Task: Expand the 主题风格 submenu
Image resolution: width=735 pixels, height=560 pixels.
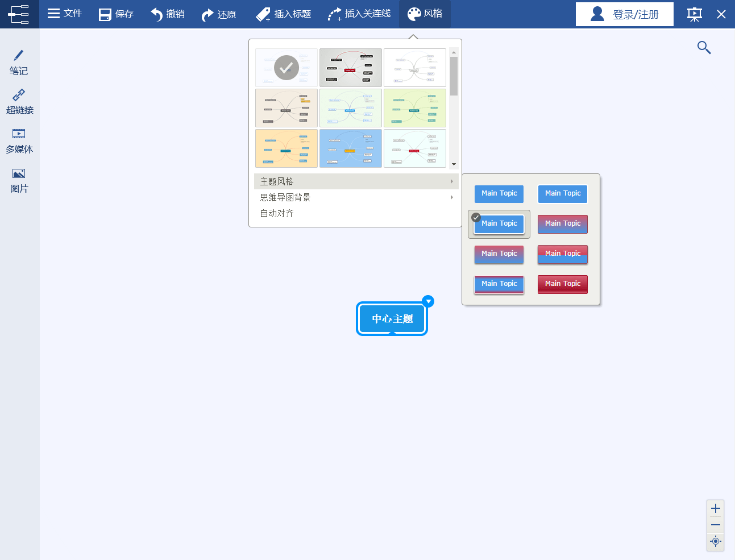Action: click(x=356, y=181)
